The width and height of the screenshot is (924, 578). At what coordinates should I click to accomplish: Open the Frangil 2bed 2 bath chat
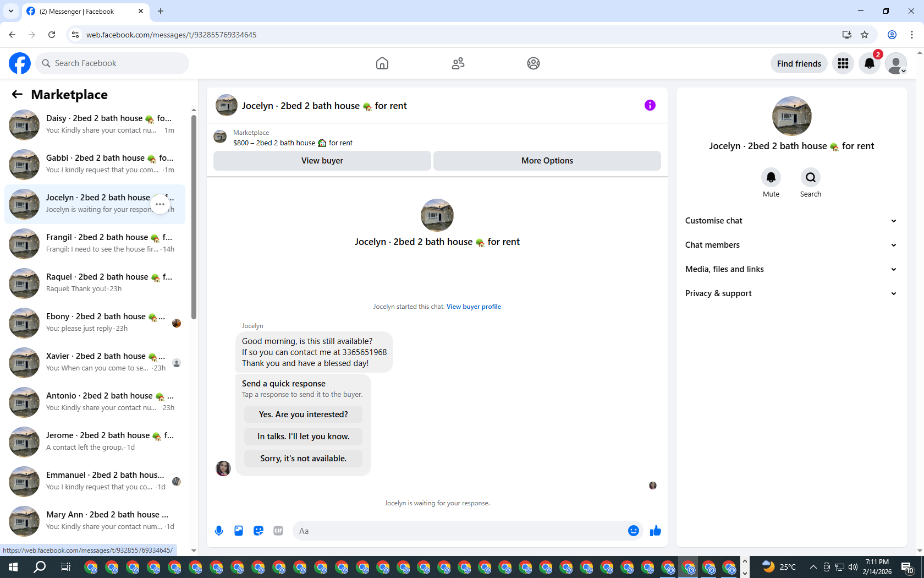pyautogui.click(x=95, y=244)
